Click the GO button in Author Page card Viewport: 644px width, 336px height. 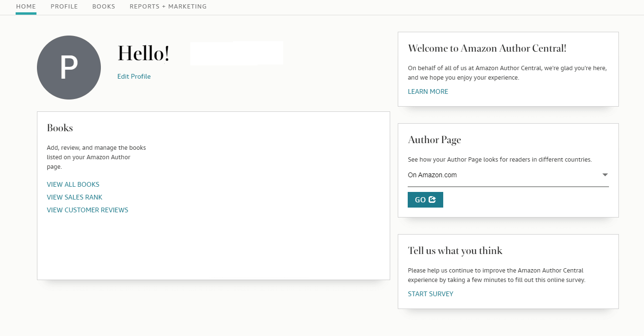tap(425, 200)
